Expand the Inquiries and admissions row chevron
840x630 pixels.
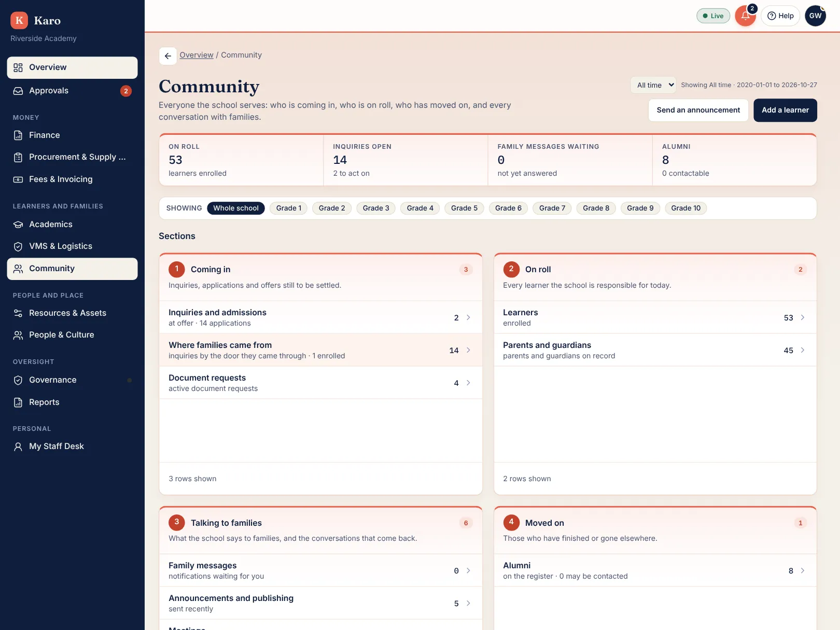pyautogui.click(x=468, y=317)
